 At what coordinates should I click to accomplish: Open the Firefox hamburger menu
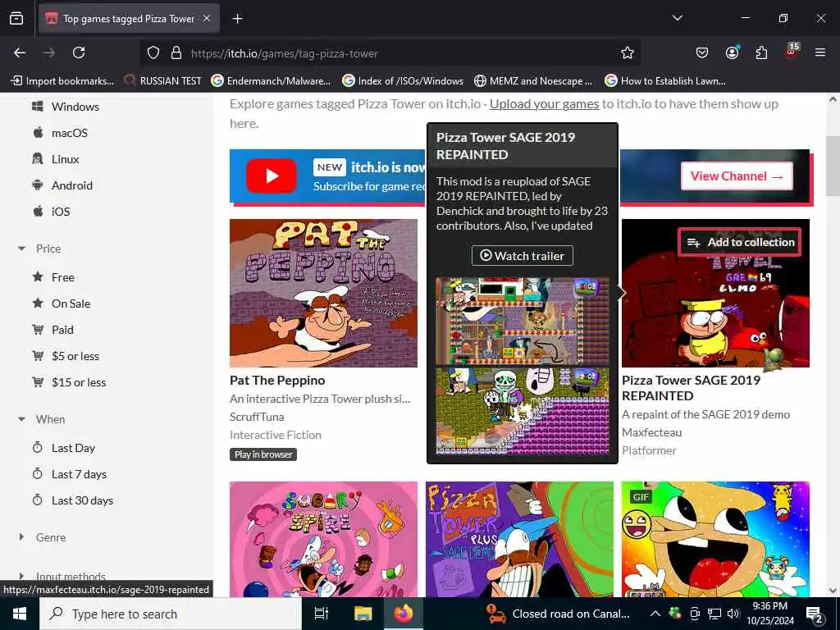[x=820, y=52]
